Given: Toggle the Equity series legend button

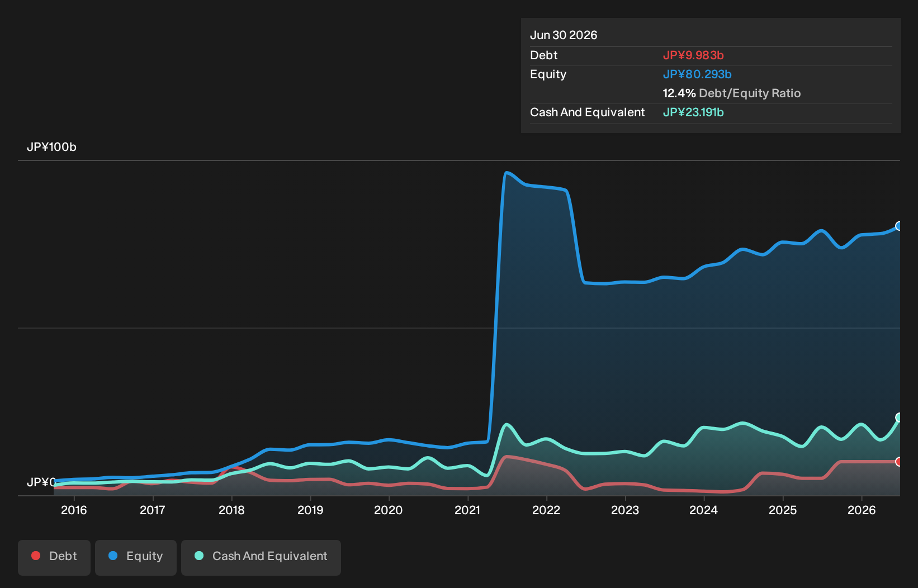Looking at the screenshot, I should pos(136,557).
